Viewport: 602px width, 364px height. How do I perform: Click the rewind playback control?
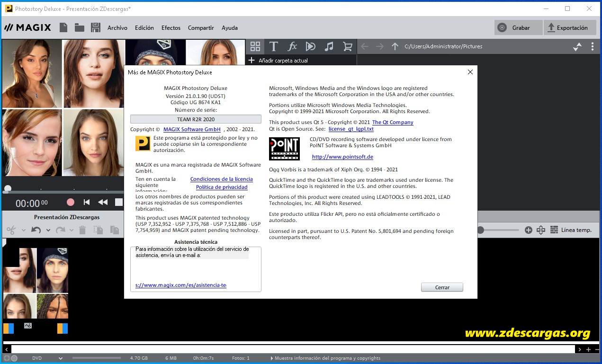click(102, 202)
